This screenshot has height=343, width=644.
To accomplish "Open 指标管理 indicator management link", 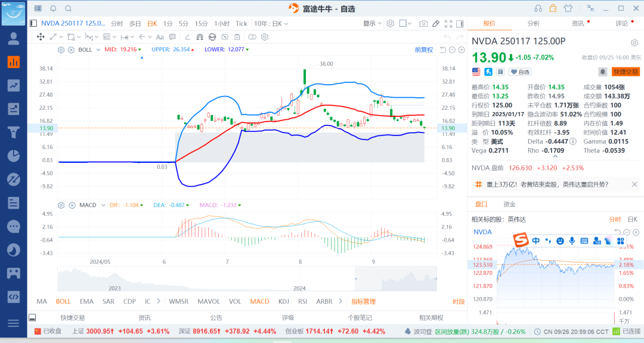I will [x=363, y=302].
